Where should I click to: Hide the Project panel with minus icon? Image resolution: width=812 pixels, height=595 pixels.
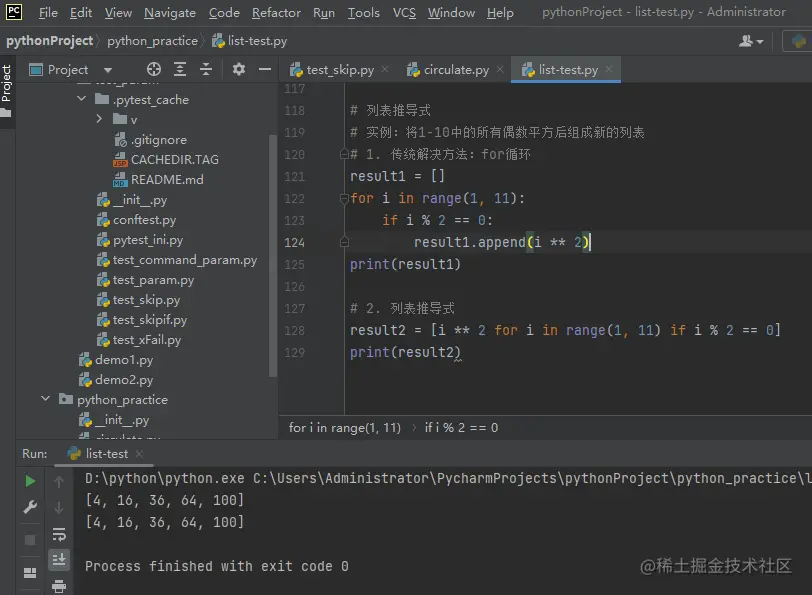pos(265,69)
